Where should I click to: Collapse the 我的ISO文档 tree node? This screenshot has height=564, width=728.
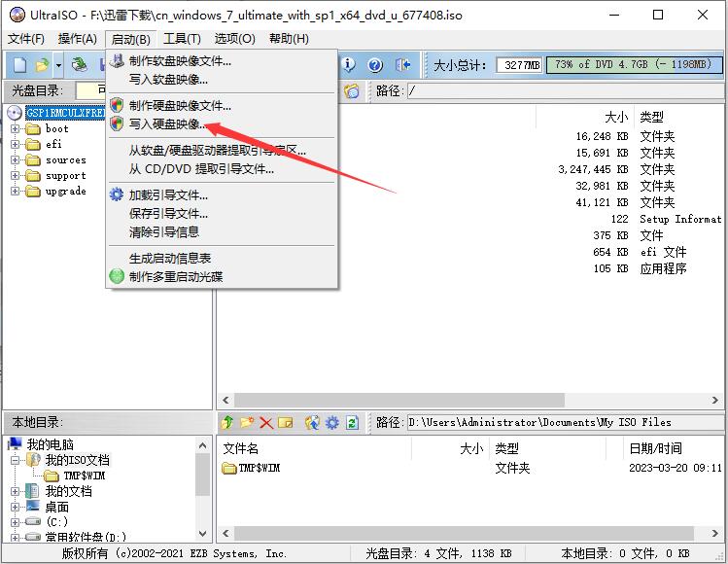click(x=15, y=460)
